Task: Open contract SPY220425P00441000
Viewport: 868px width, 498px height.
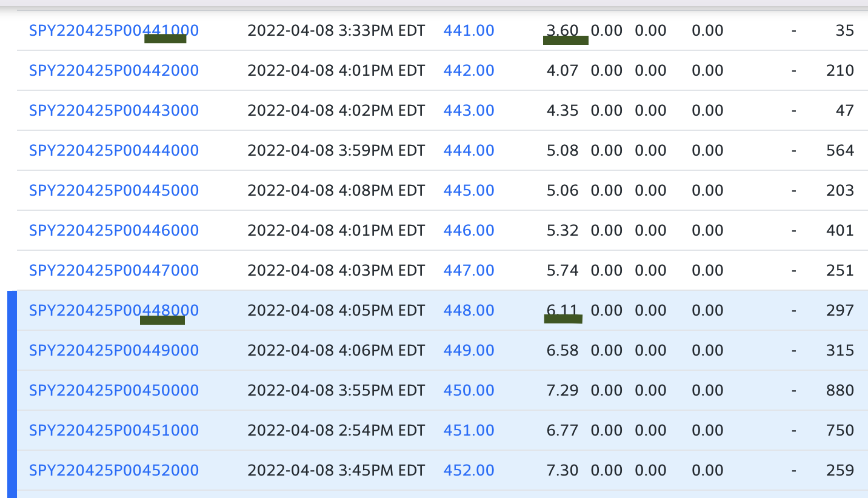Action: coord(114,30)
